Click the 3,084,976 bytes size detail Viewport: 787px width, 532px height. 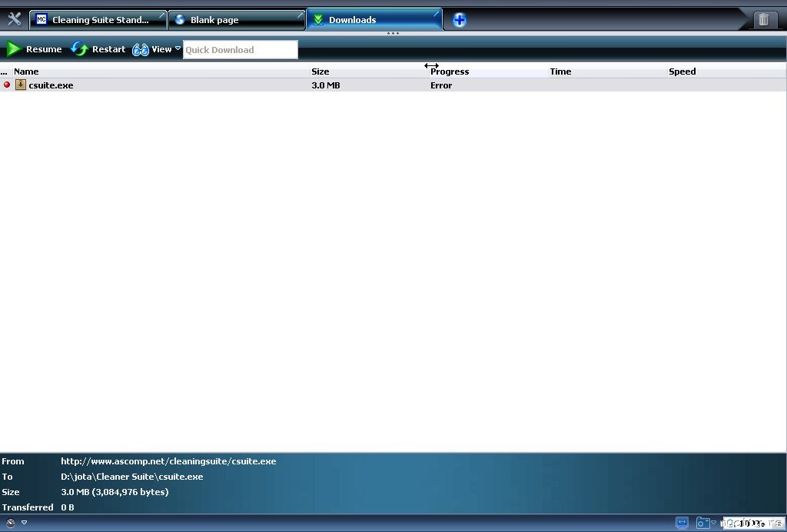click(x=115, y=492)
